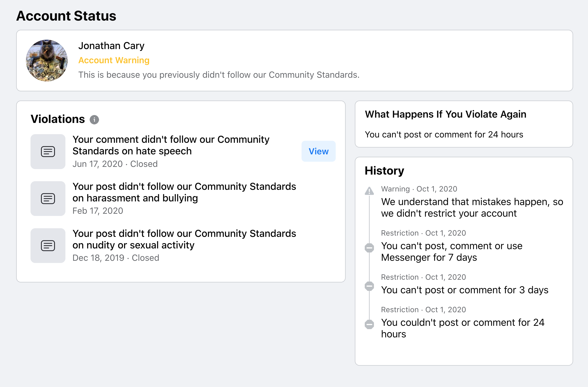Click the restriction icon for 7 days Messenger

coord(369,248)
